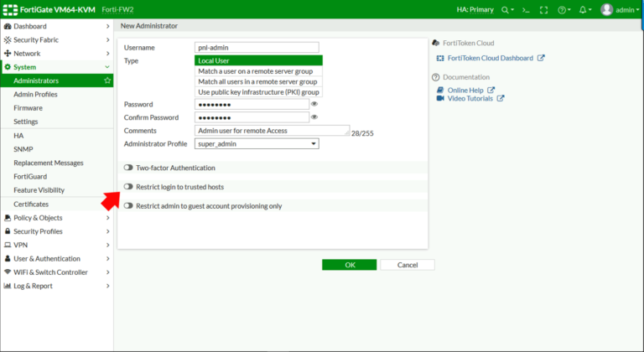
Task: Click the User & Authentication person icon
Action: coord(8,258)
